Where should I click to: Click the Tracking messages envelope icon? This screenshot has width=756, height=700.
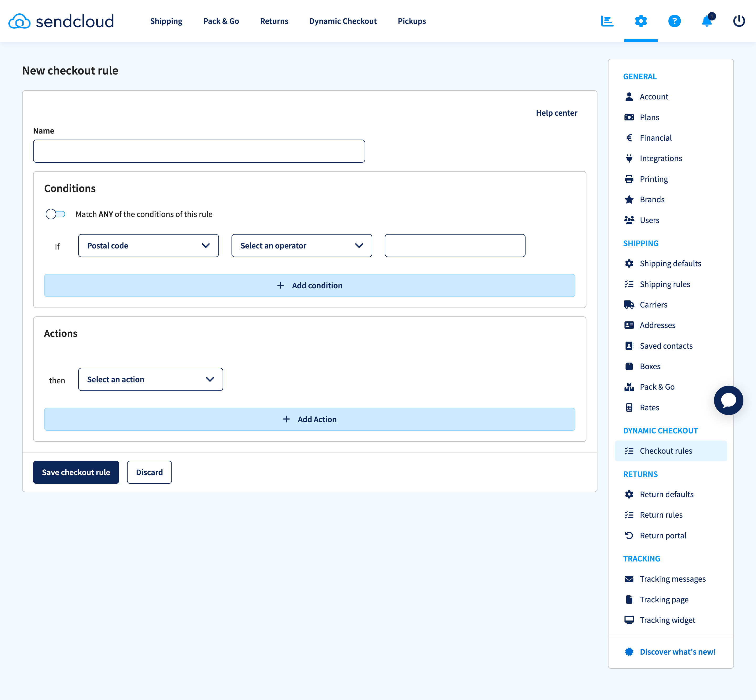[x=629, y=579]
